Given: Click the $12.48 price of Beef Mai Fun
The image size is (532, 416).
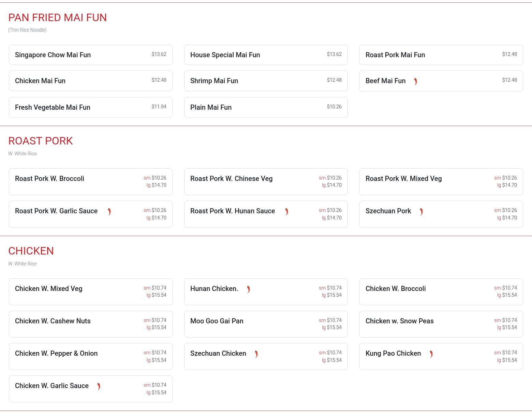Looking at the screenshot, I should click(x=509, y=80).
